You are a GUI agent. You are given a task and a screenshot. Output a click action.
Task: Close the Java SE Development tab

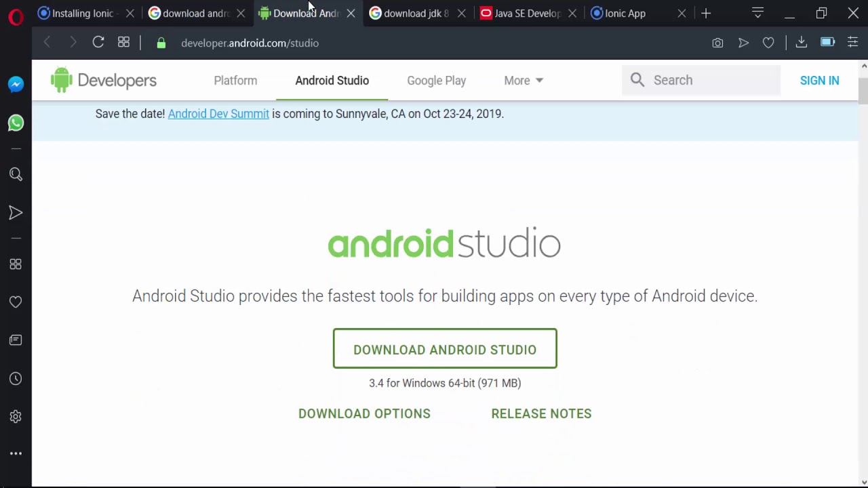(x=572, y=13)
